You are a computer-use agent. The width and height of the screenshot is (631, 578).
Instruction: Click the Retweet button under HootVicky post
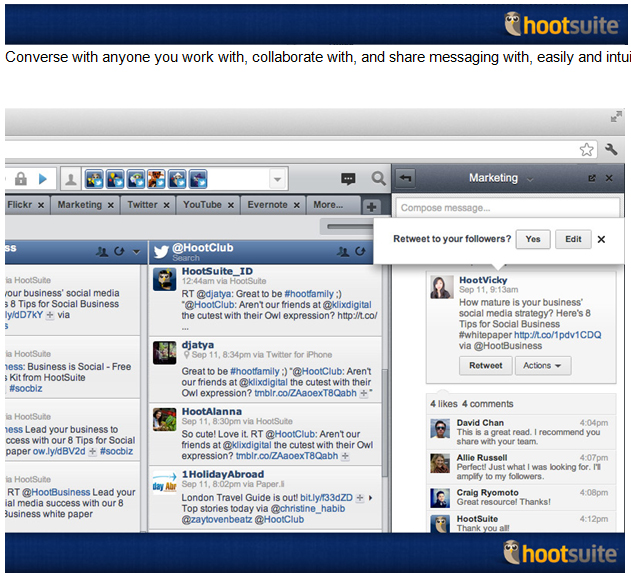pyautogui.click(x=486, y=365)
